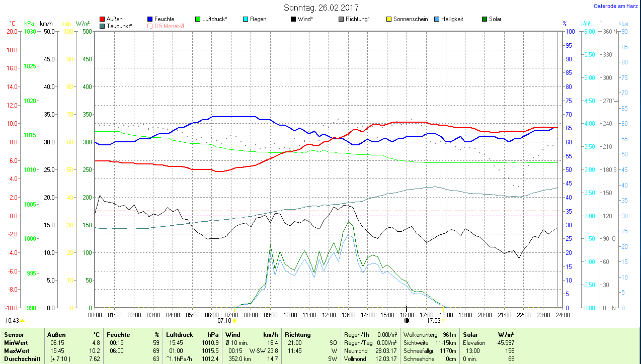The width and height of the screenshot is (641, 364).
Task: Click the gray Richtung legend square
Action: [x=341, y=19]
